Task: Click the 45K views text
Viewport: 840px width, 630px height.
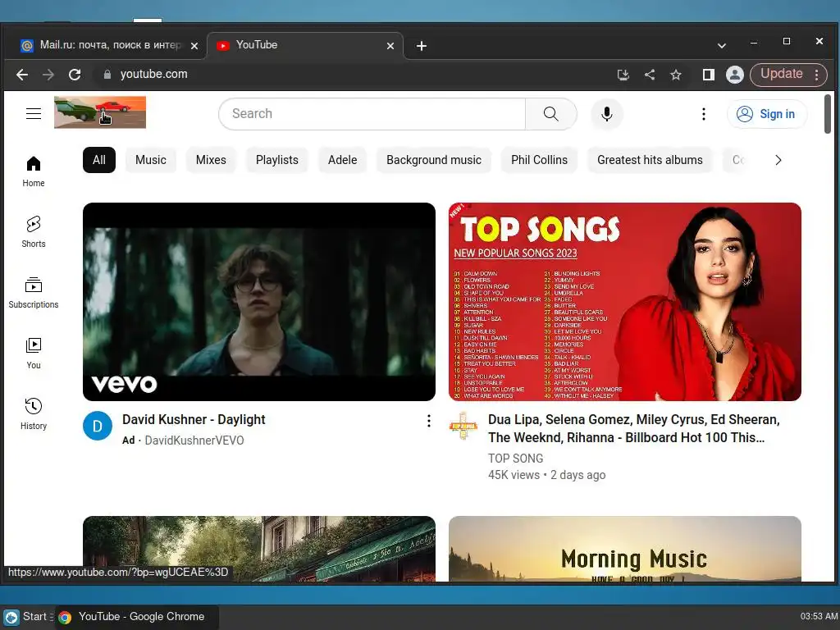Action: (514, 475)
